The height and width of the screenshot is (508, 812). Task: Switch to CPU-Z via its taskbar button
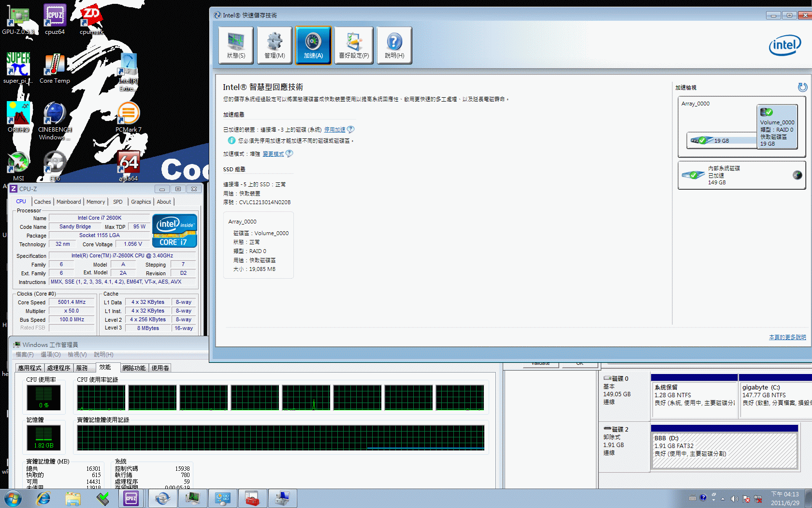(x=131, y=498)
